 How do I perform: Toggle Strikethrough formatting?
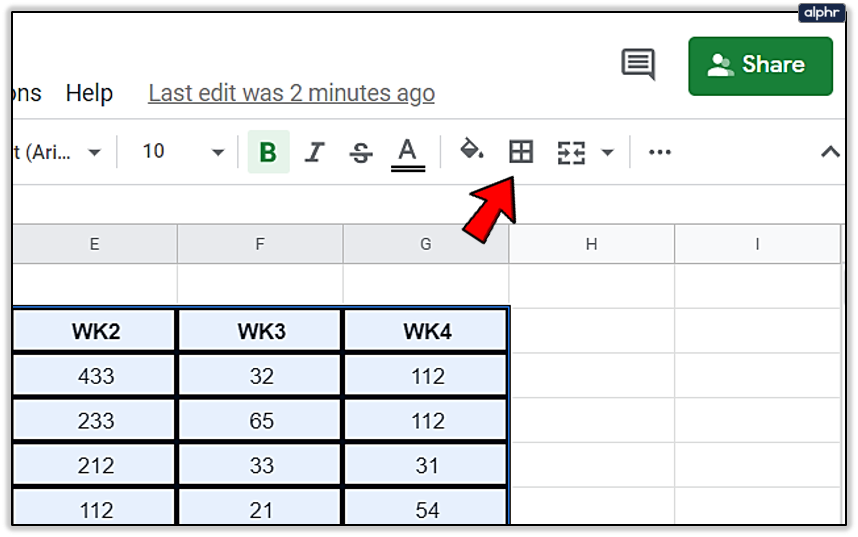[361, 153]
